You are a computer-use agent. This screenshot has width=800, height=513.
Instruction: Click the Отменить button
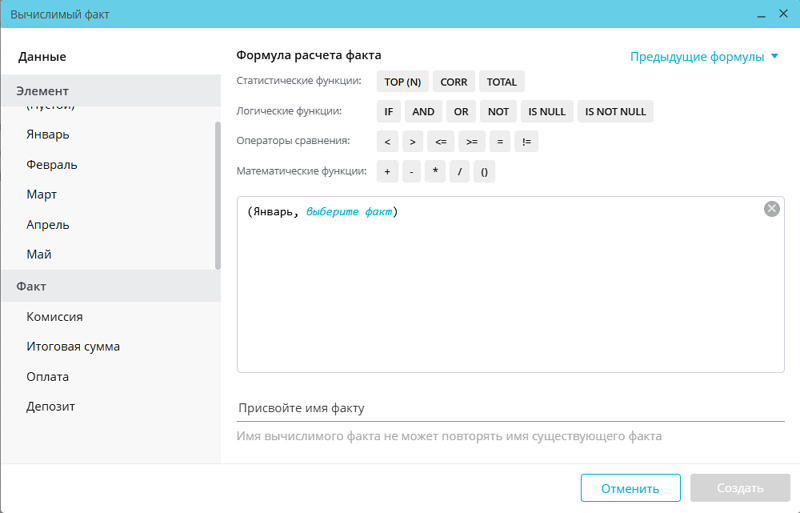pyautogui.click(x=630, y=488)
